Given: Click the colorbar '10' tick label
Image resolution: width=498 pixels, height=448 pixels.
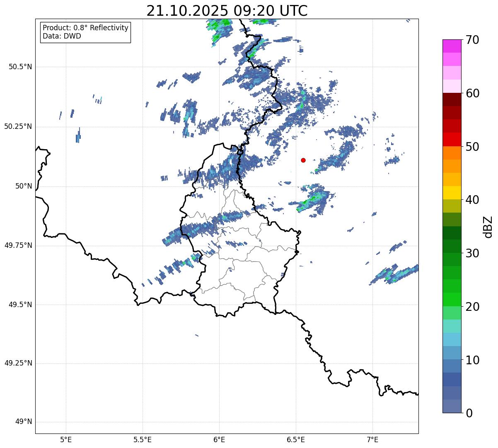Looking at the screenshot, I should (472, 360).
